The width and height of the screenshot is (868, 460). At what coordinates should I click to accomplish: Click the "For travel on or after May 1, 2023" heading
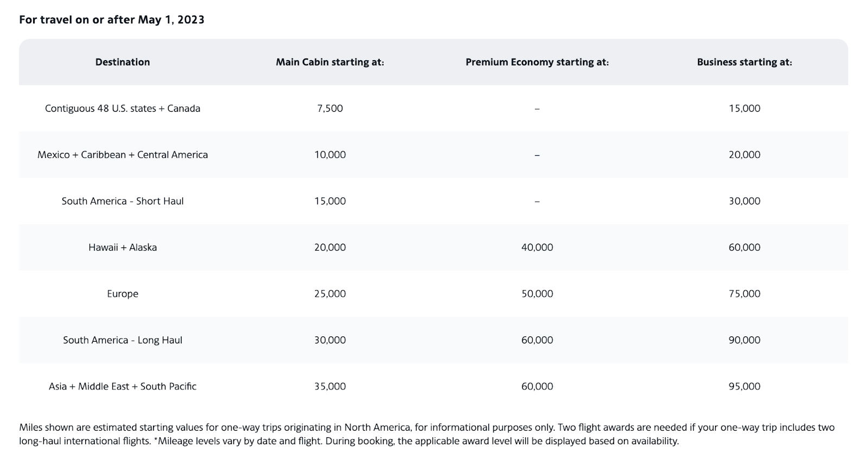(112, 20)
